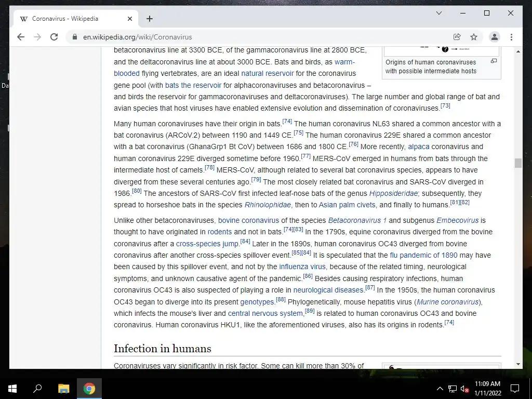Open the Chrome profile avatar
The image size is (532, 399).
click(x=495, y=37)
